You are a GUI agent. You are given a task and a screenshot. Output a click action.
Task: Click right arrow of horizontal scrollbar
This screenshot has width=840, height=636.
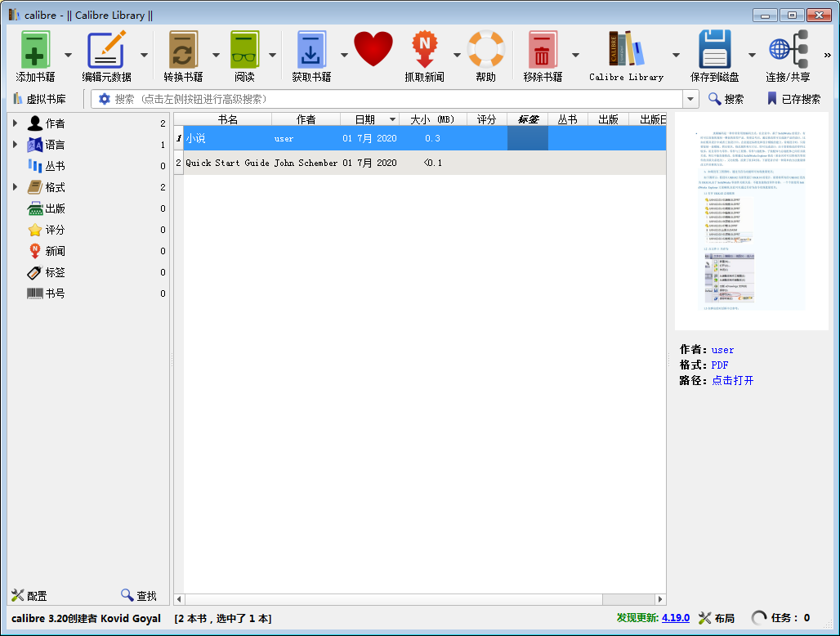[x=660, y=599]
